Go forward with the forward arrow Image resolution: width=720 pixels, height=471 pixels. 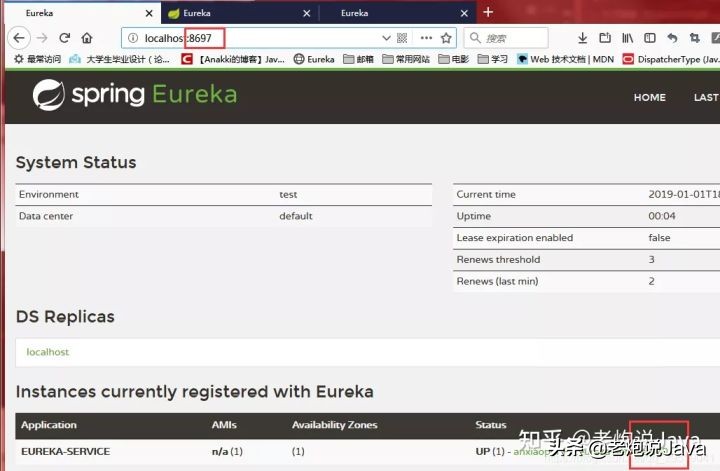coord(42,38)
